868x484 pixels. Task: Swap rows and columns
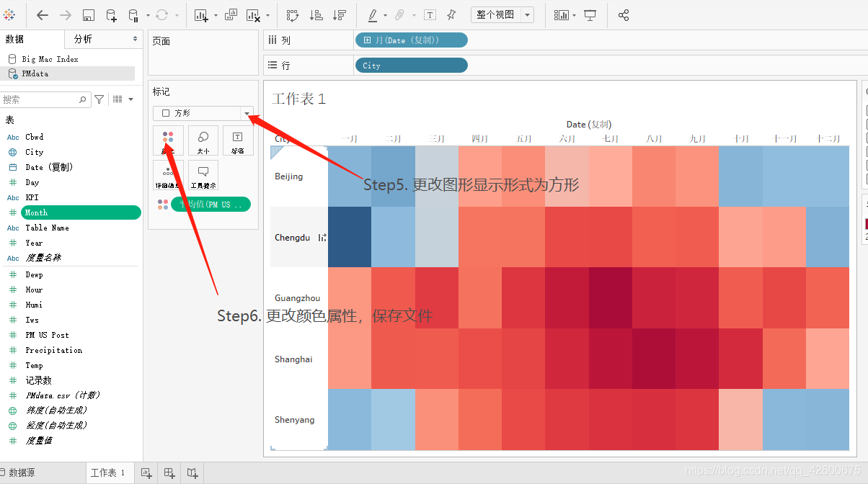(x=293, y=15)
